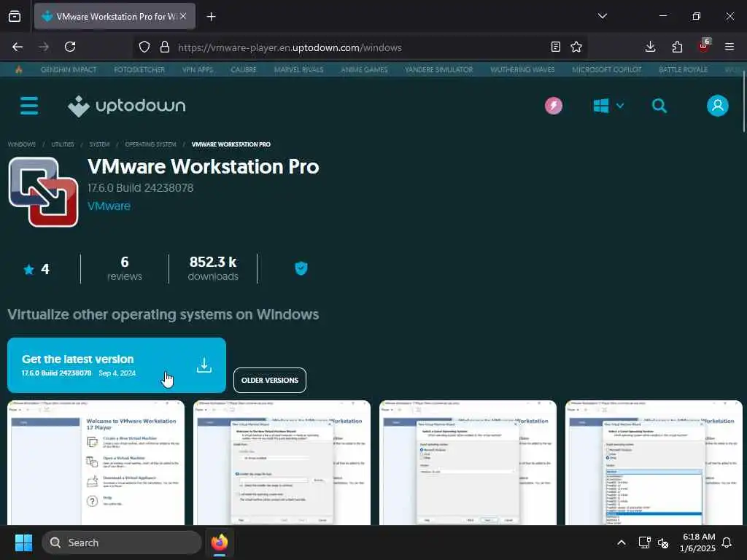Click the page vertical scrollbar

click(x=743, y=102)
